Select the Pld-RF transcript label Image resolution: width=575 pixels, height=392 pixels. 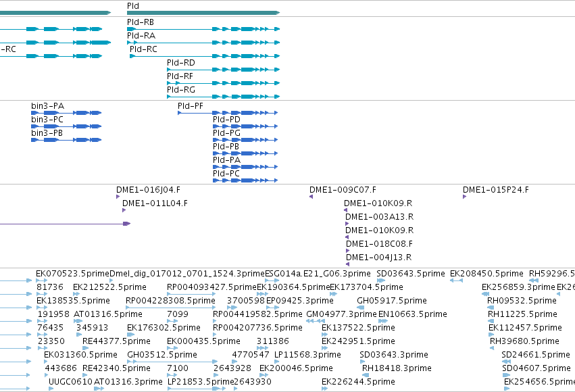(180, 76)
